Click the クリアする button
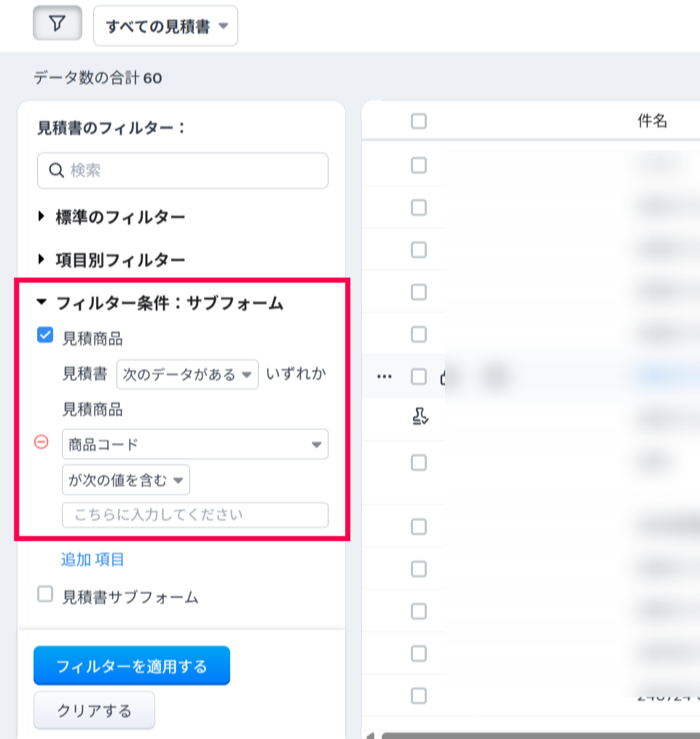700x739 pixels. (x=94, y=710)
